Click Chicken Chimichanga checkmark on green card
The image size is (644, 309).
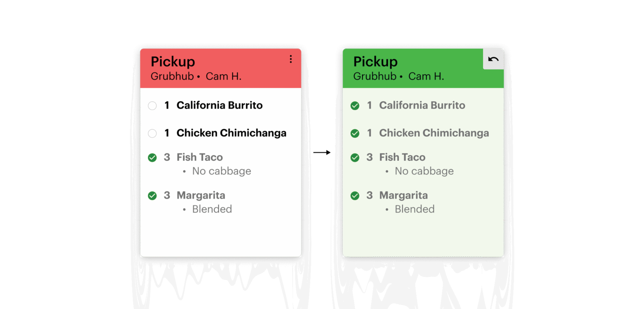(x=355, y=133)
